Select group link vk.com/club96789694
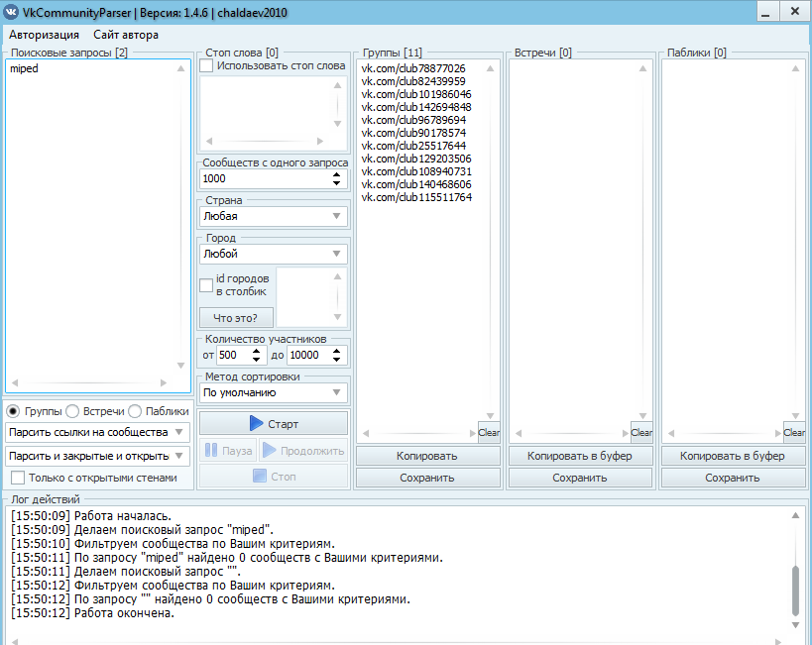This screenshot has width=812, height=645. point(413,120)
